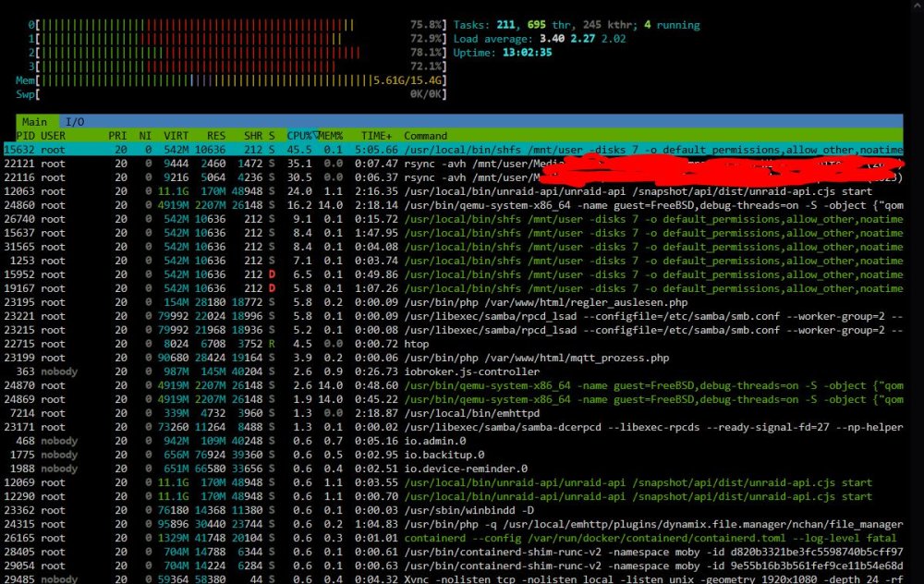The image size is (924, 584).
Task: Select the htop process row
Action: tap(453, 344)
